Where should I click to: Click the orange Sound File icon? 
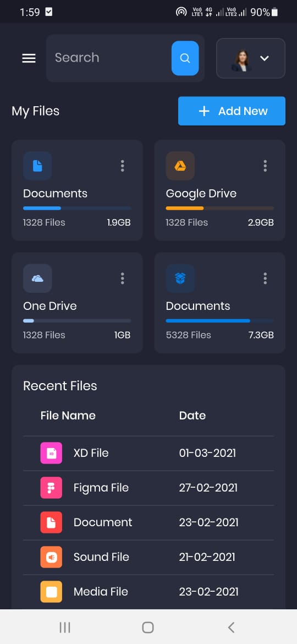51,557
